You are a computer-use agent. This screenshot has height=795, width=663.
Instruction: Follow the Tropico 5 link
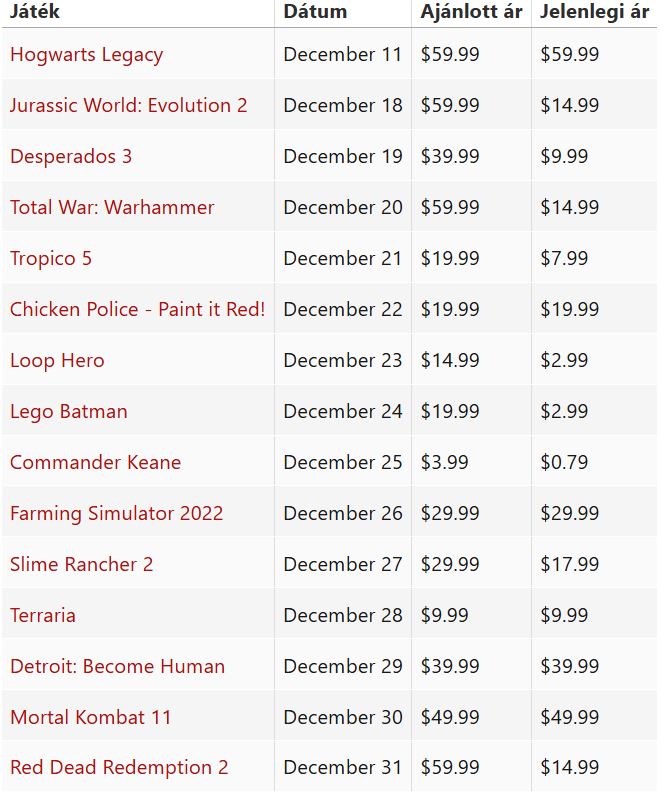pyautogui.click(x=51, y=259)
